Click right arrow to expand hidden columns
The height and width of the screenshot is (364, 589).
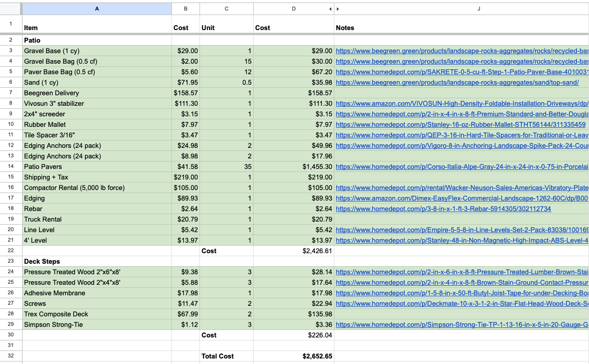[337, 9]
